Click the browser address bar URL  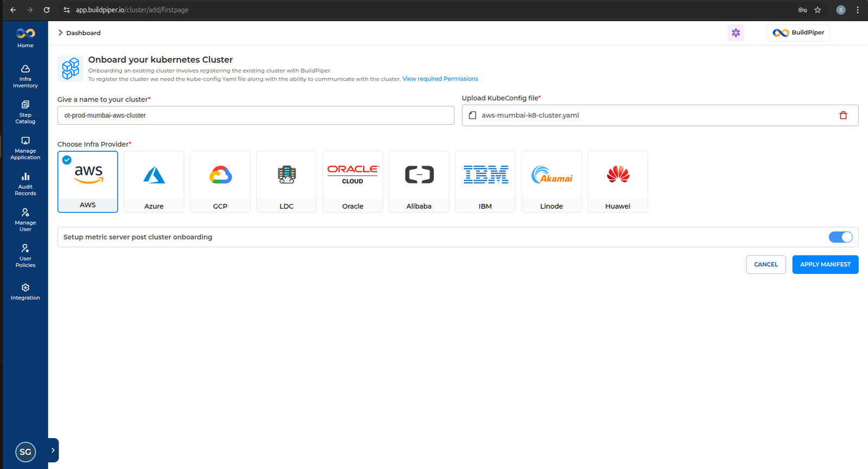tap(132, 10)
